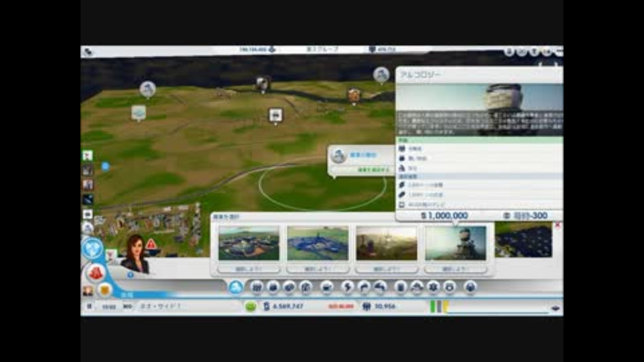
Task: Click the partially hidden dark thumbnail at right
Action: click(x=524, y=240)
